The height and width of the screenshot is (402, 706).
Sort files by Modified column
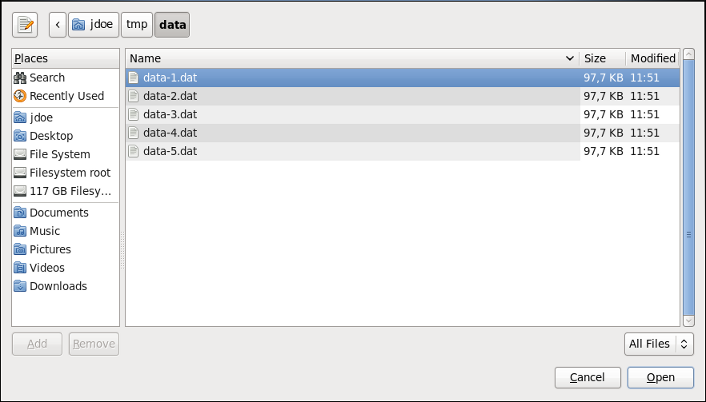pyautogui.click(x=653, y=58)
